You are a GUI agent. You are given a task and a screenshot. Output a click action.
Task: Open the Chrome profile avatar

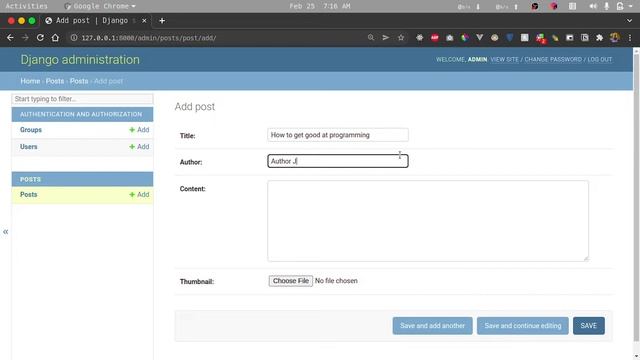click(x=615, y=38)
